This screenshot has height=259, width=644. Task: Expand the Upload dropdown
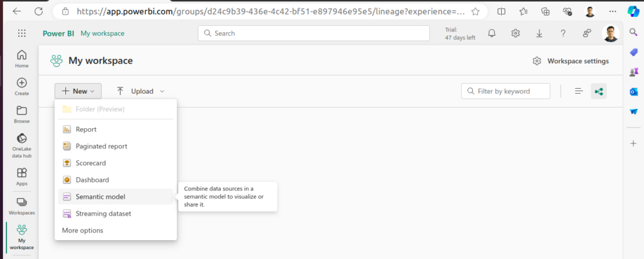tap(141, 91)
